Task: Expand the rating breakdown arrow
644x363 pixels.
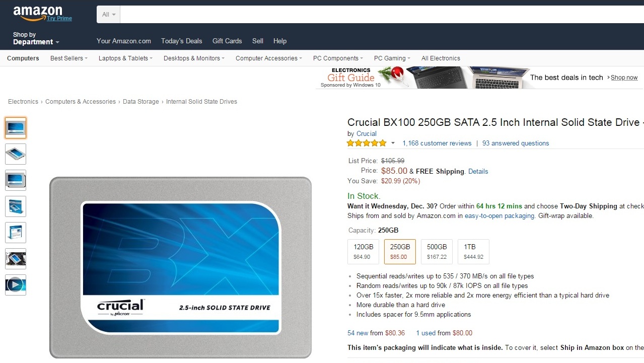Action: pos(393,143)
